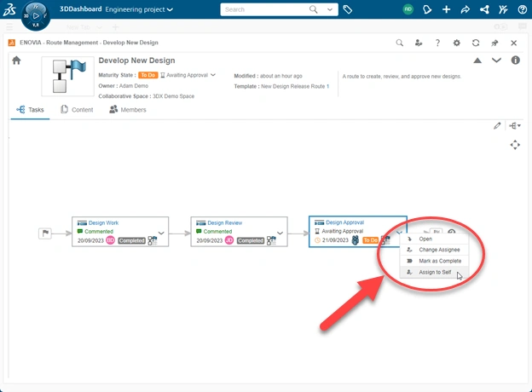This screenshot has height=392, width=532.
Task: Open the Help icon in top bar
Action: tap(522, 9)
